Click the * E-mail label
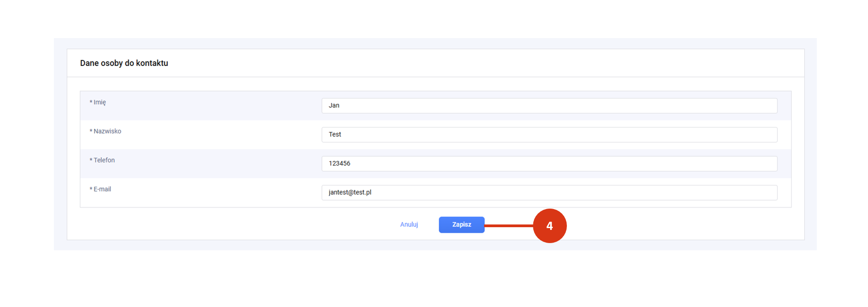Viewport: 868px width, 307px height. (100, 189)
